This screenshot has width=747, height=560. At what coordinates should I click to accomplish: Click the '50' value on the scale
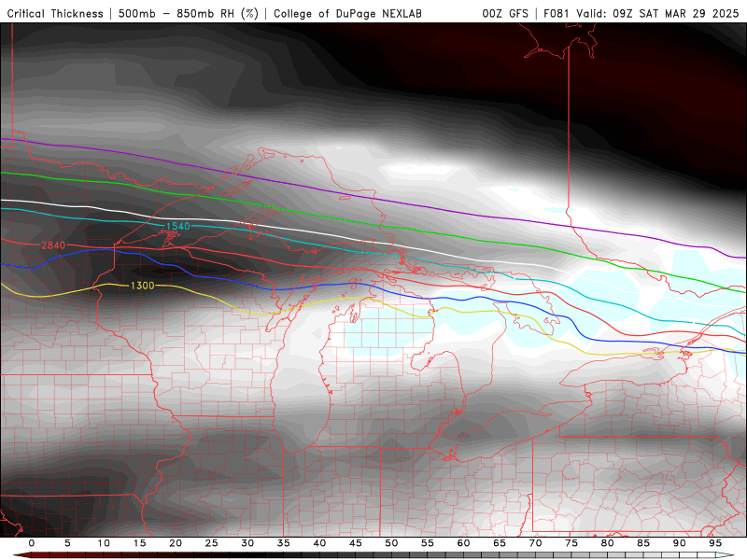[x=391, y=543]
